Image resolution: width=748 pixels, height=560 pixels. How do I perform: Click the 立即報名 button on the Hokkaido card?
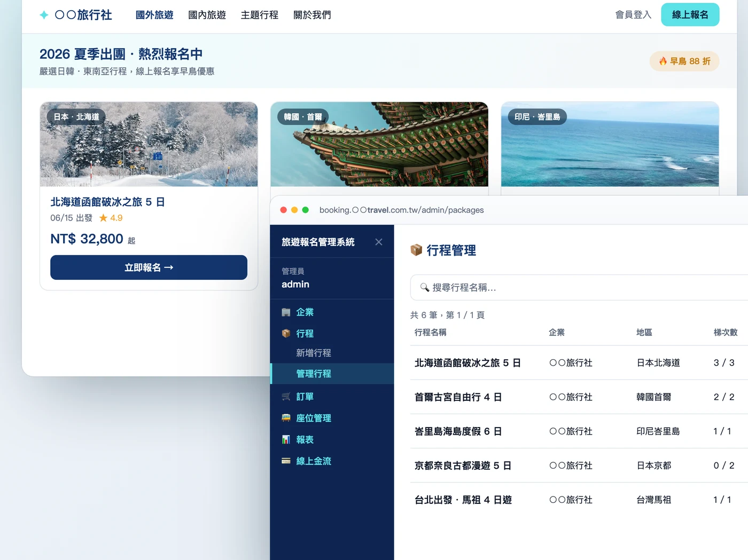tap(149, 267)
